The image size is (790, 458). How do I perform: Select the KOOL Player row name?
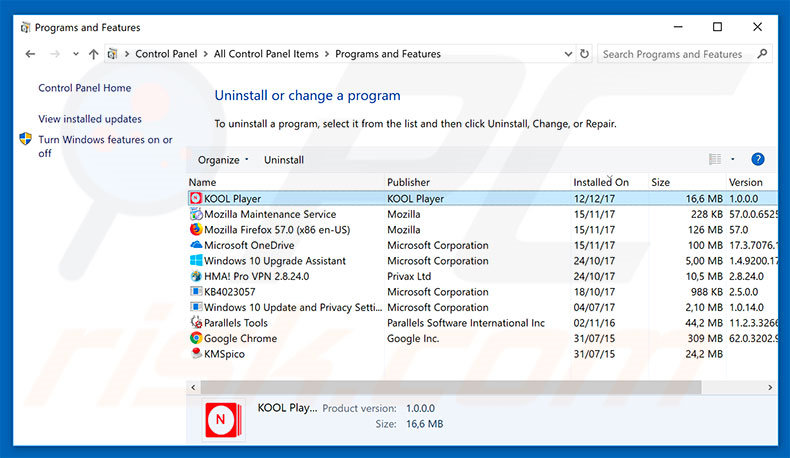[232, 199]
